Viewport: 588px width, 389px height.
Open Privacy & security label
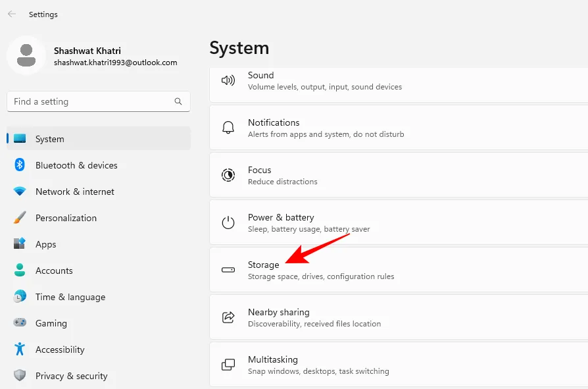(71, 376)
